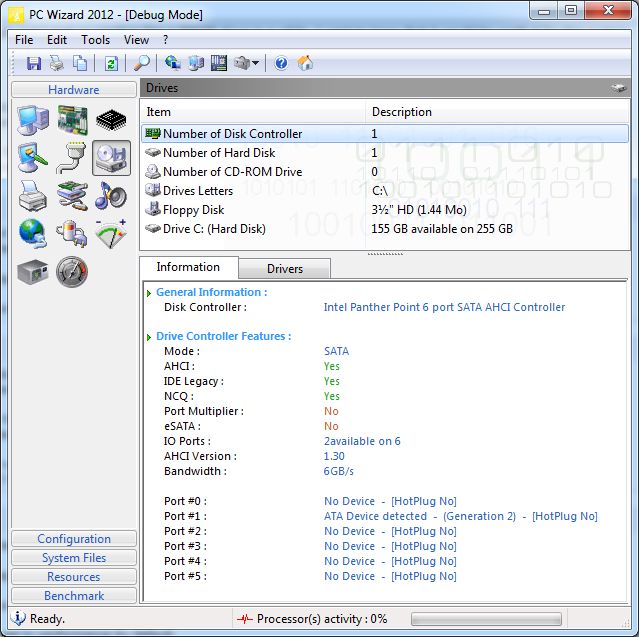The image size is (639, 637).
Task: Click the Resources button in sidebar
Action: (x=74, y=577)
